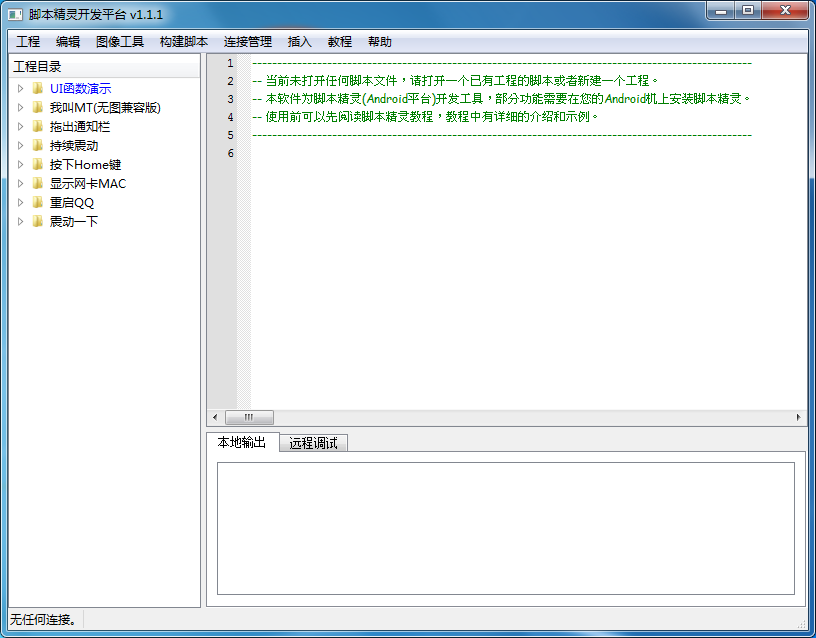
Task: Click line number 1 in editor gutter
Action: 230,63
